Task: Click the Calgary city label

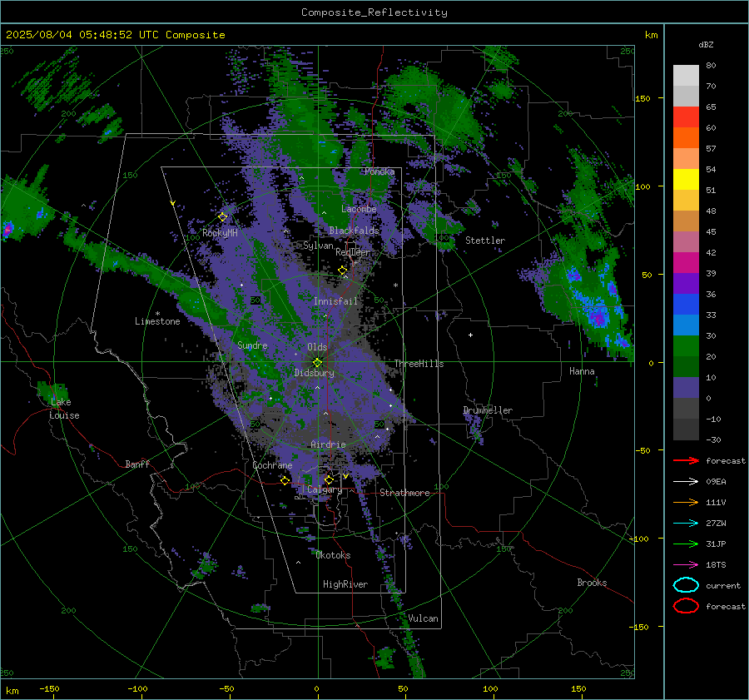Action: click(x=325, y=489)
